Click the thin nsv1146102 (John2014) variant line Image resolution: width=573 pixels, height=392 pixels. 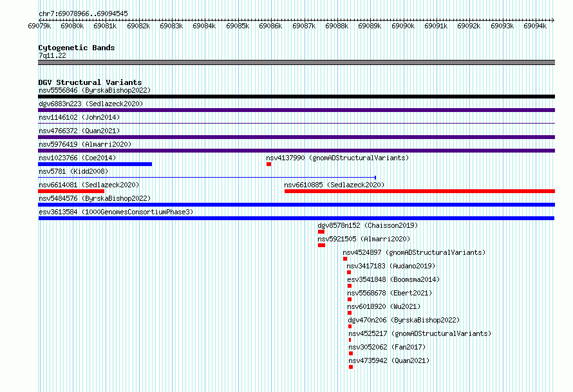click(x=296, y=124)
